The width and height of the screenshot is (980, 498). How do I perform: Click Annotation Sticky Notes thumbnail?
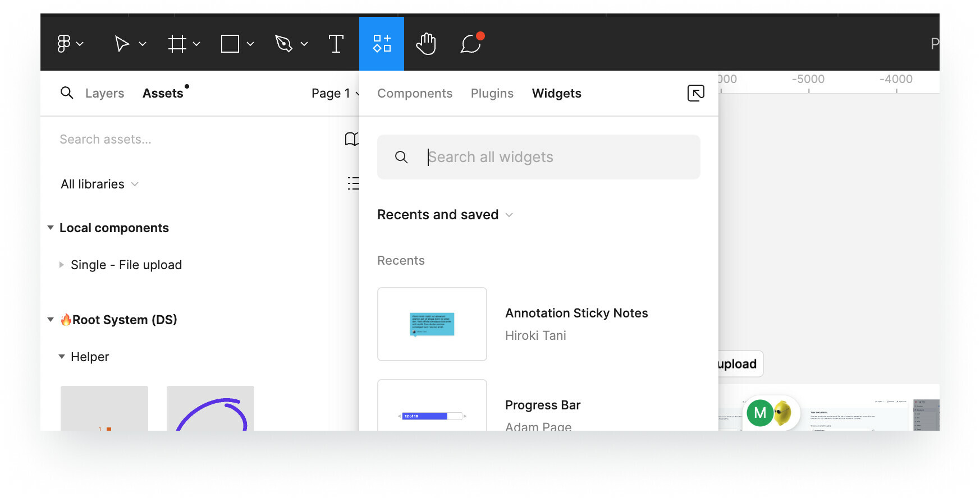(x=432, y=324)
